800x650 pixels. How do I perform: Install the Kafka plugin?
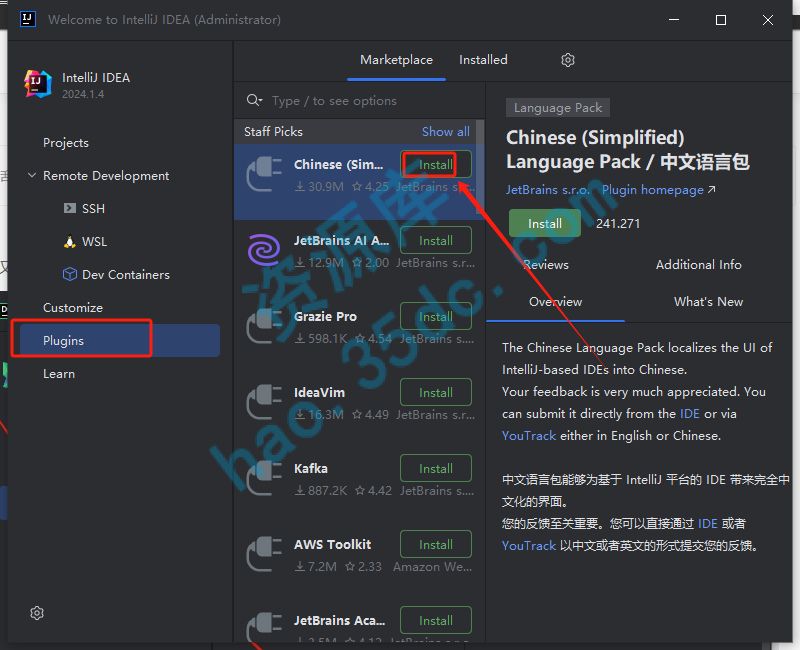point(436,468)
